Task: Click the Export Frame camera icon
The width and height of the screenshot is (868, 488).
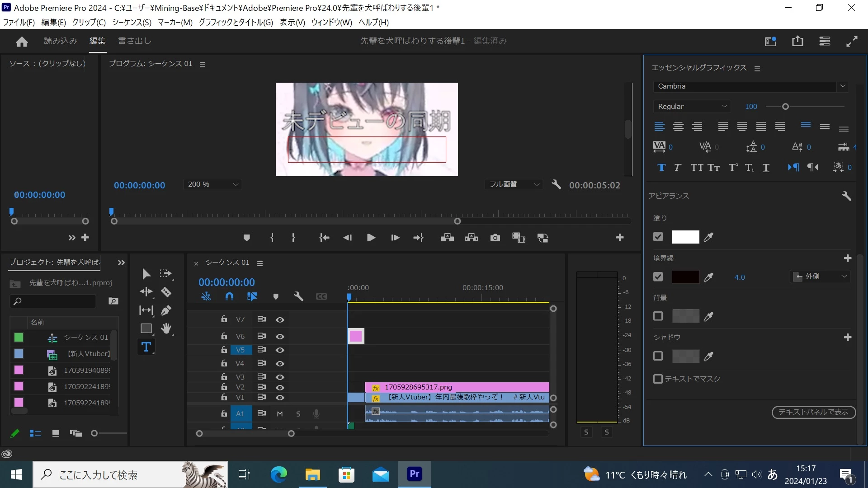Action: coord(495,238)
